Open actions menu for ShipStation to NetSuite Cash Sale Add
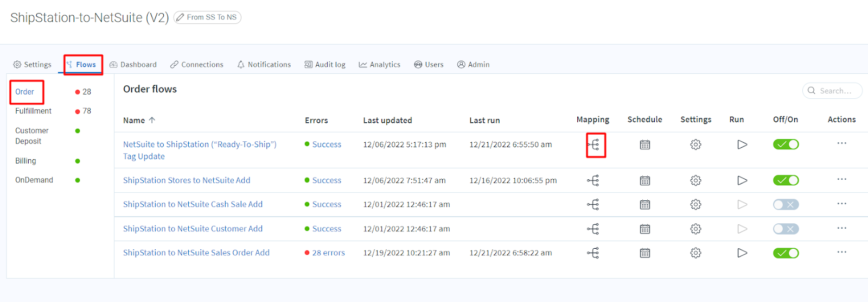Image resolution: width=868 pixels, height=302 pixels. click(841, 204)
